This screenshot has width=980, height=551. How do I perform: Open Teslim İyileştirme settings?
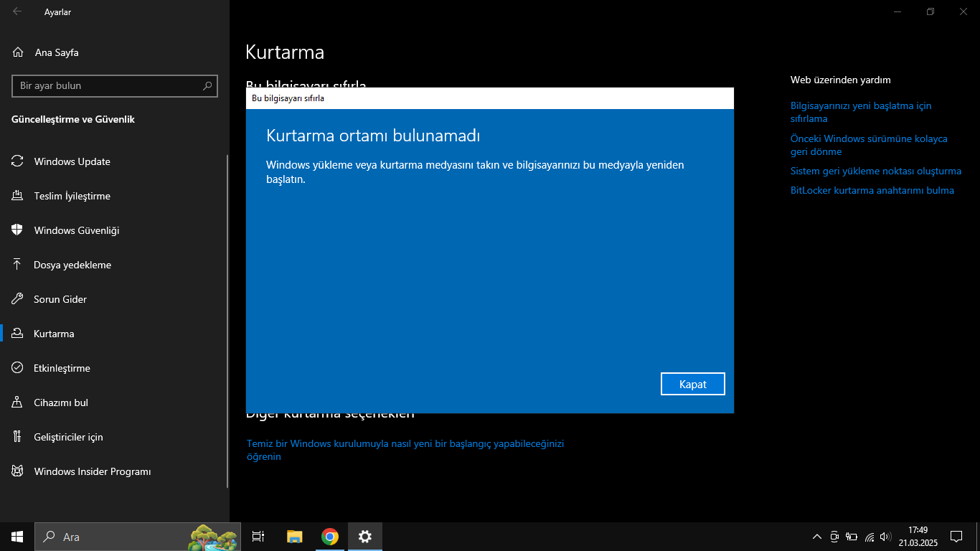(113, 196)
